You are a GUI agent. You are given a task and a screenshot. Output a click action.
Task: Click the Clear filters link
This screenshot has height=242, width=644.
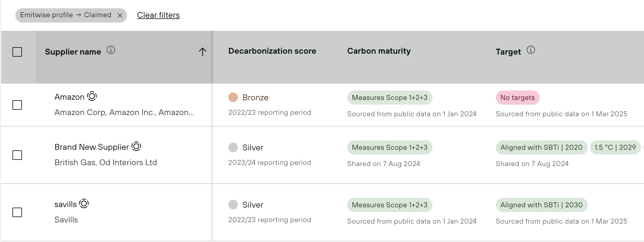coord(158,15)
